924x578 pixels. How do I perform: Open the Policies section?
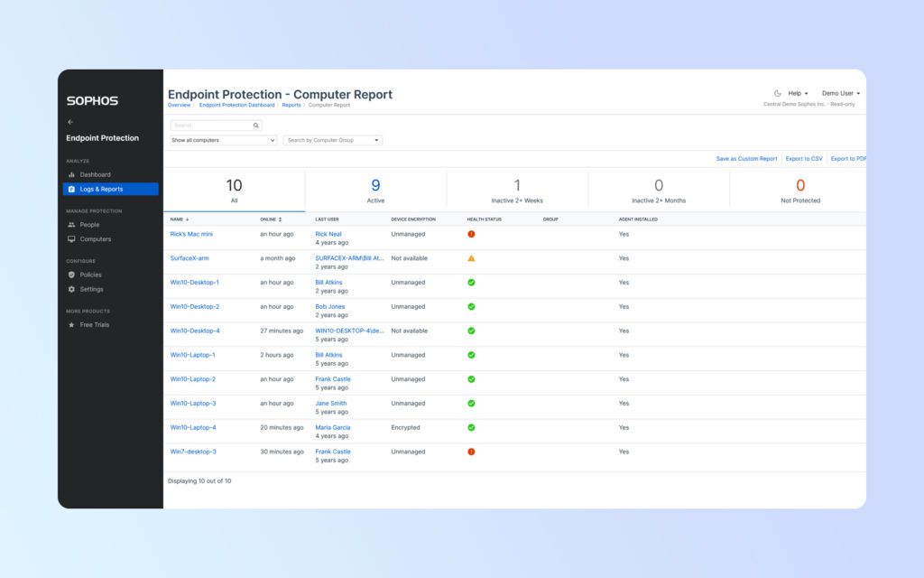click(90, 275)
